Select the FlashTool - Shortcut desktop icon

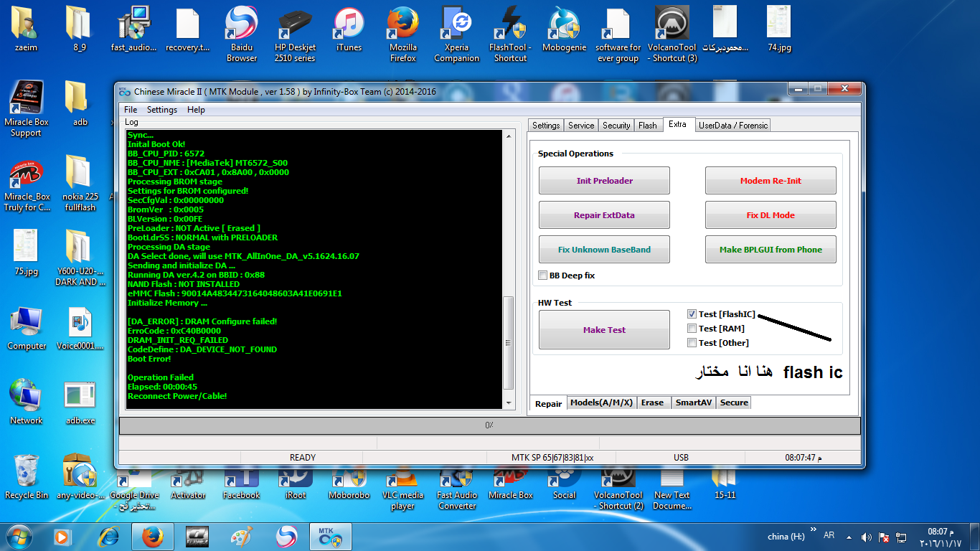click(511, 34)
